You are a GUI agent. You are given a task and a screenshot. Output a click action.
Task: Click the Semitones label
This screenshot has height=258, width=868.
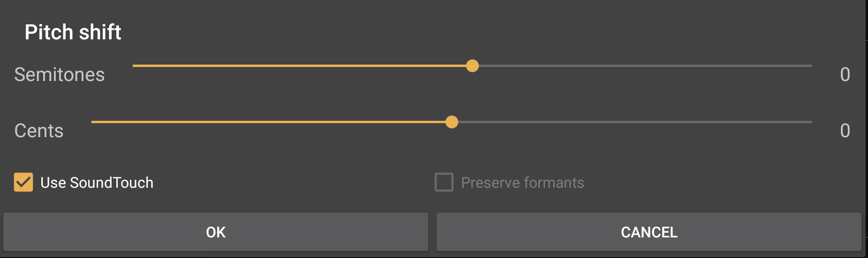(x=60, y=75)
